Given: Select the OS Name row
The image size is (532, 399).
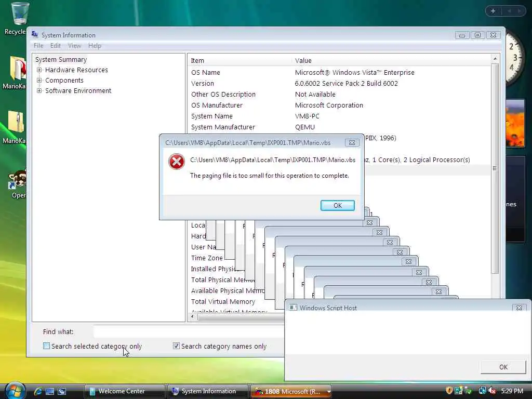Looking at the screenshot, I should [339, 72].
